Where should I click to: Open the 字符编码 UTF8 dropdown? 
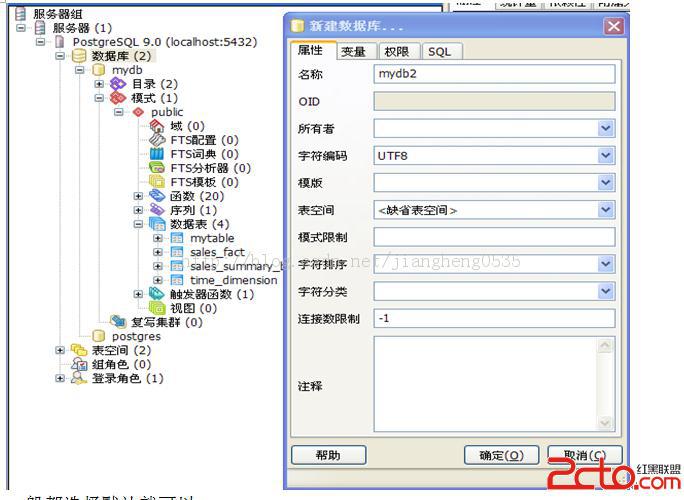[606, 156]
